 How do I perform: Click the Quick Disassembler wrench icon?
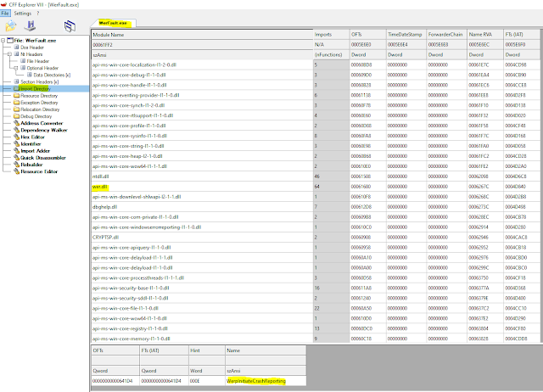click(x=16, y=158)
